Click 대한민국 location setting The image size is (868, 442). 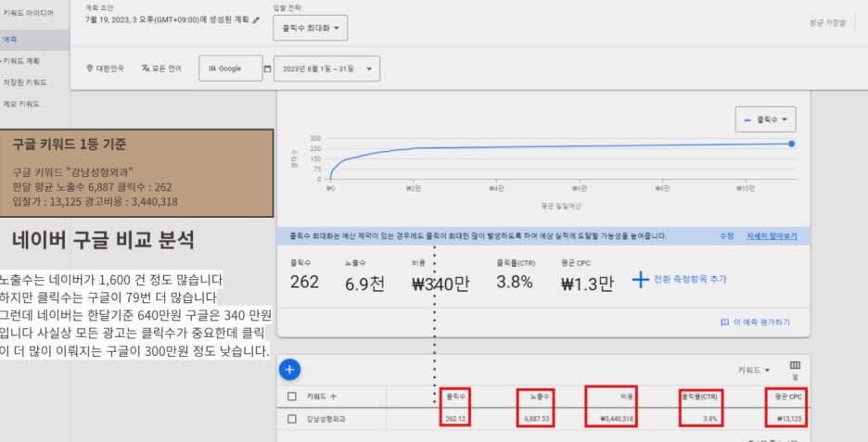point(110,69)
